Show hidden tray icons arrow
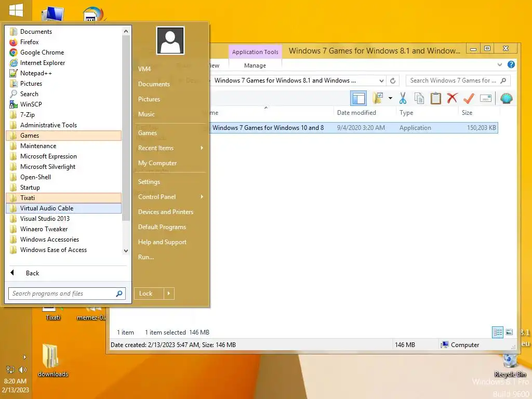The width and height of the screenshot is (532, 399). pos(24,357)
